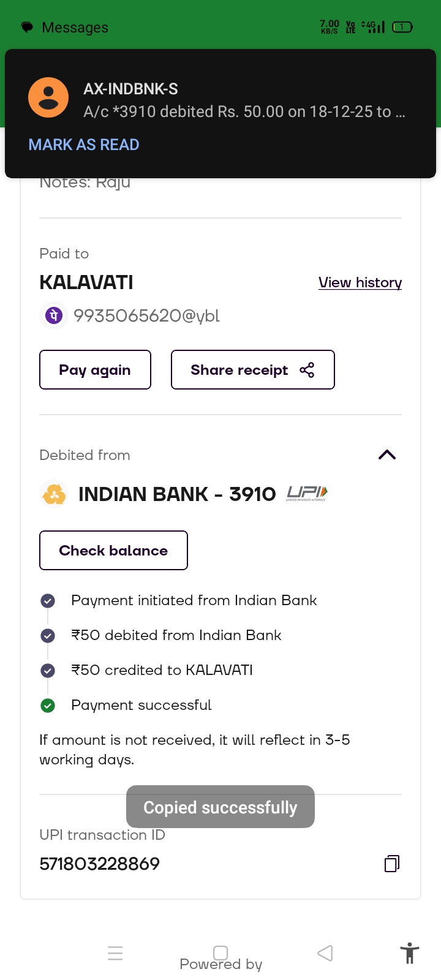The image size is (441, 980).
Task: Tap the sender avatar in notification
Action: [48, 97]
